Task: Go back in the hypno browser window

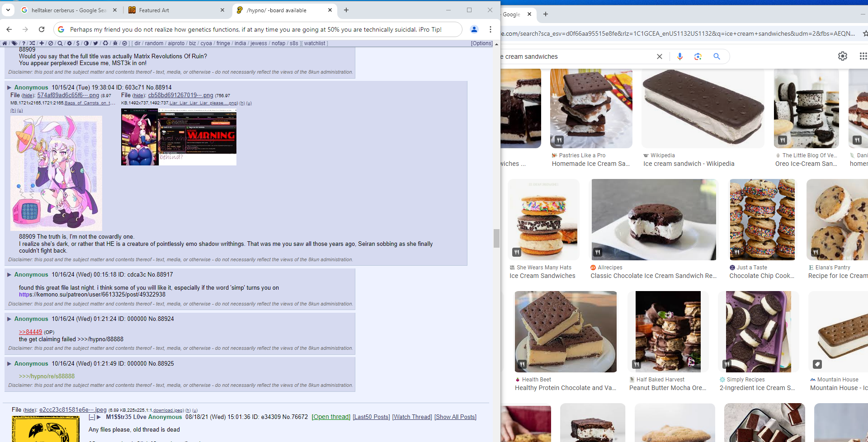Action: pos(9,29)
